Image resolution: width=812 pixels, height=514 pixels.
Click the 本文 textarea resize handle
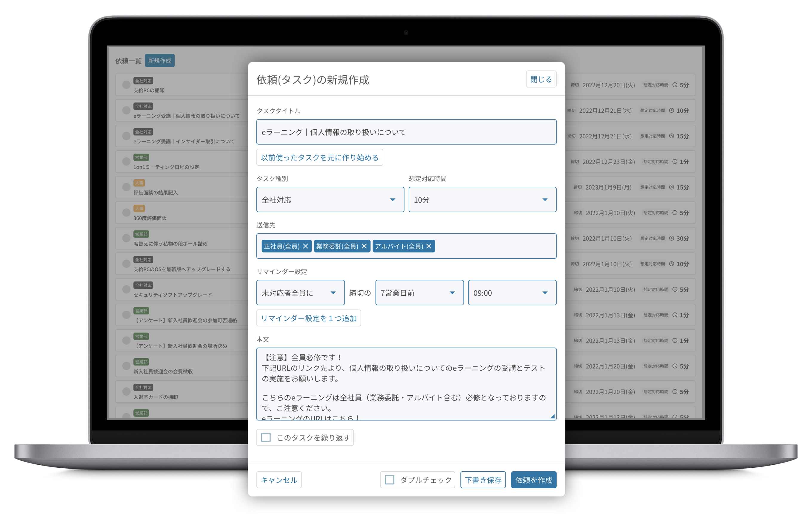(x=552, y=417)
